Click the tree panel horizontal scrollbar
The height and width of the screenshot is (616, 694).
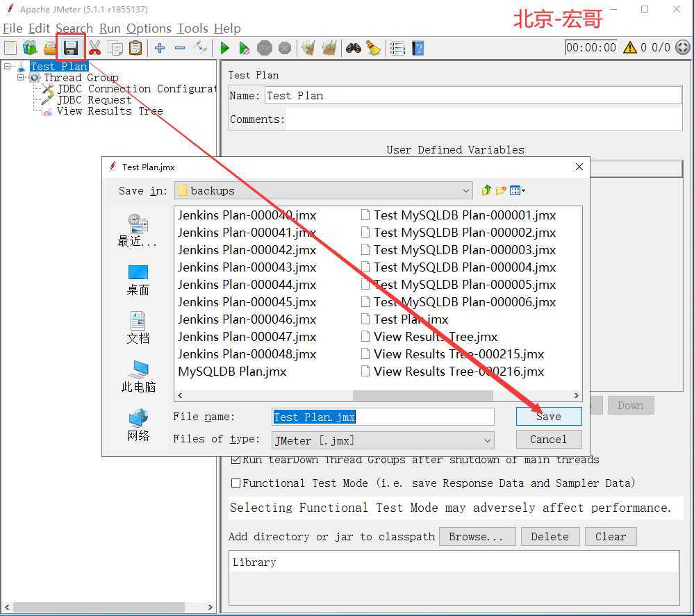pyautogui.click(x=98, y=607)
